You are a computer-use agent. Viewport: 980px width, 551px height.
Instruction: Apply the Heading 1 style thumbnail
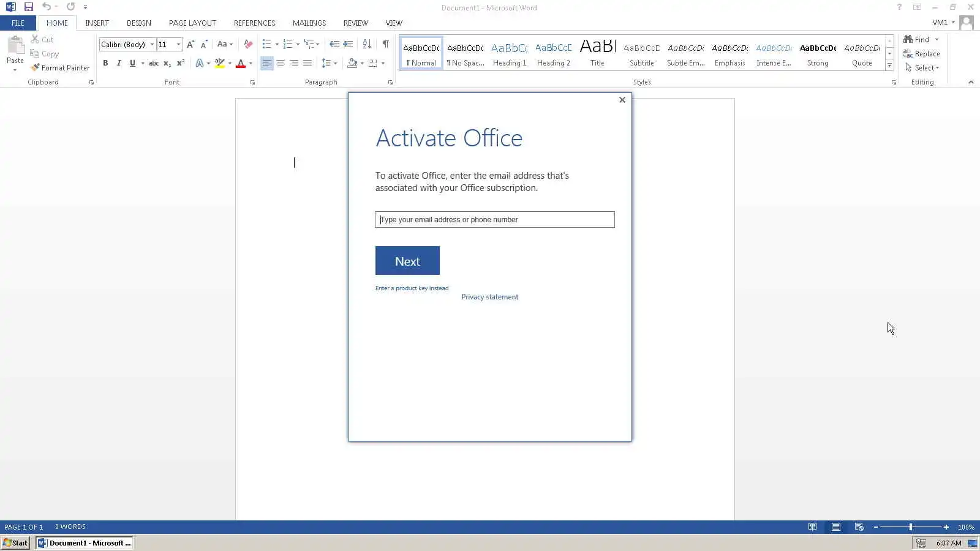point(510,53)
